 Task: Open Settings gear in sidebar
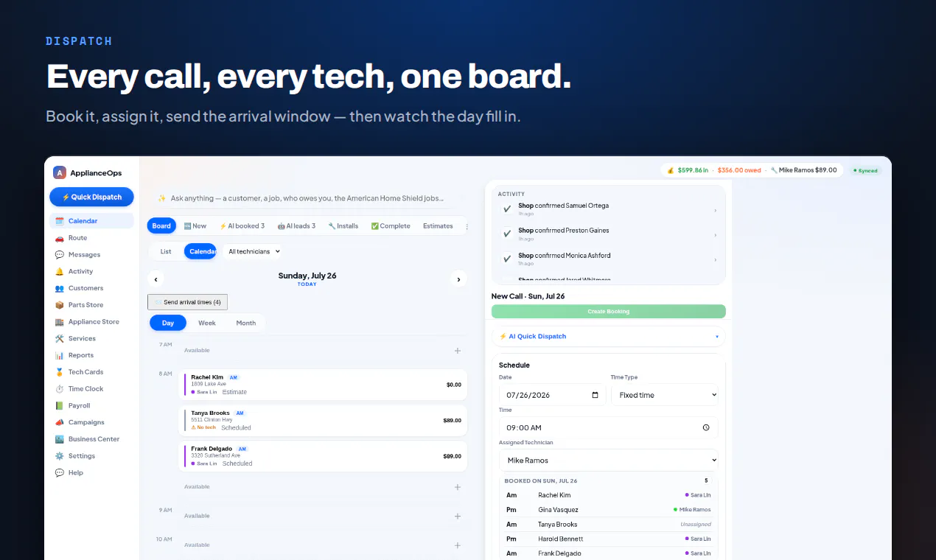click(91, 455)
